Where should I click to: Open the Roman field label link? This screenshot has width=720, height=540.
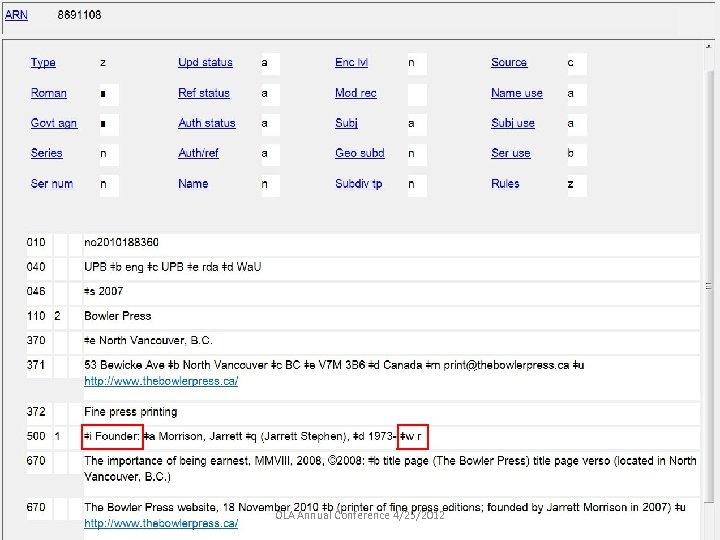(x=49, y=93)
